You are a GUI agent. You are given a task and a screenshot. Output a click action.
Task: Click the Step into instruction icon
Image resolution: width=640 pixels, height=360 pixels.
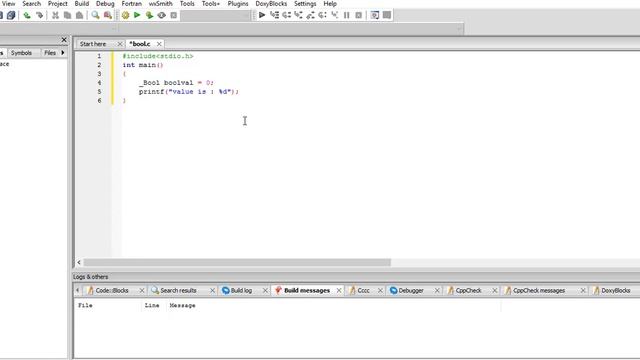[x=335, y=15]
